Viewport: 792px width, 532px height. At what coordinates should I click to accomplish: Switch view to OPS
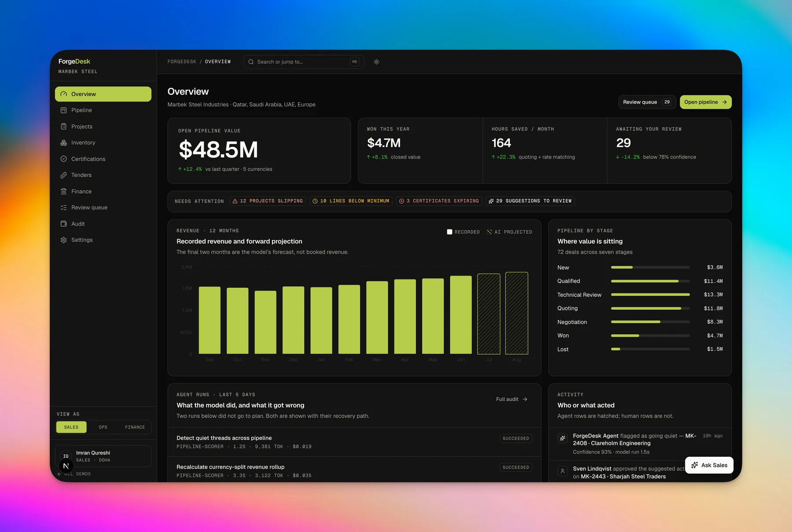[103, 427]
